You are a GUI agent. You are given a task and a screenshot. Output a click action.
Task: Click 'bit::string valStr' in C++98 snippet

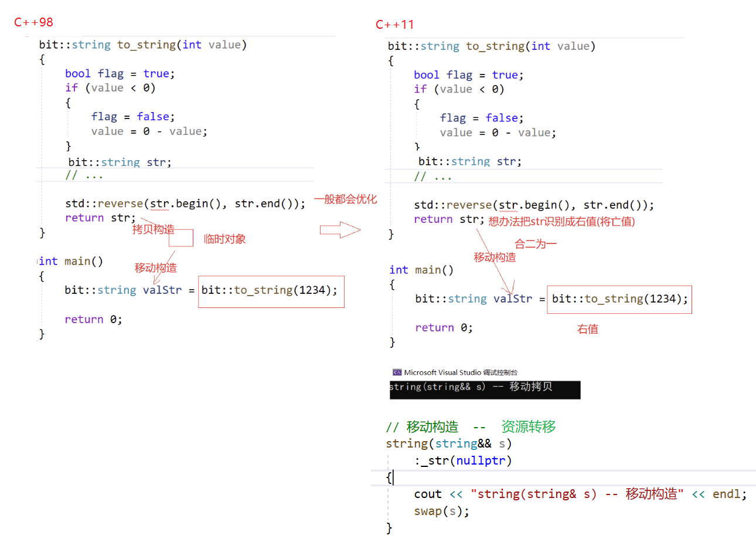[124, 290]
